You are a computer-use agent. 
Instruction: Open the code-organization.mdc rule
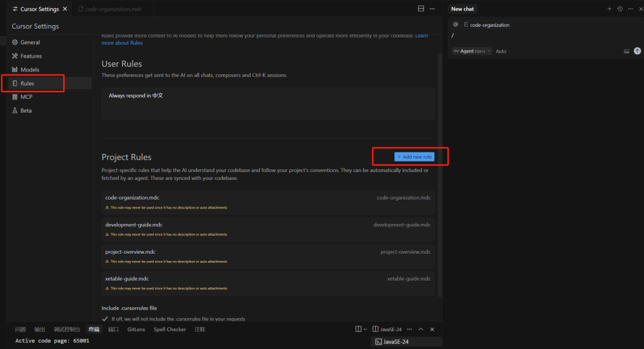[268, 202]
